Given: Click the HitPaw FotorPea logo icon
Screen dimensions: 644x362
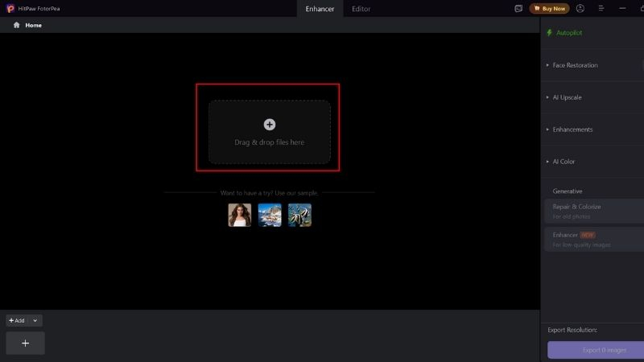Looking at the screenshot, I should point(10,9).
